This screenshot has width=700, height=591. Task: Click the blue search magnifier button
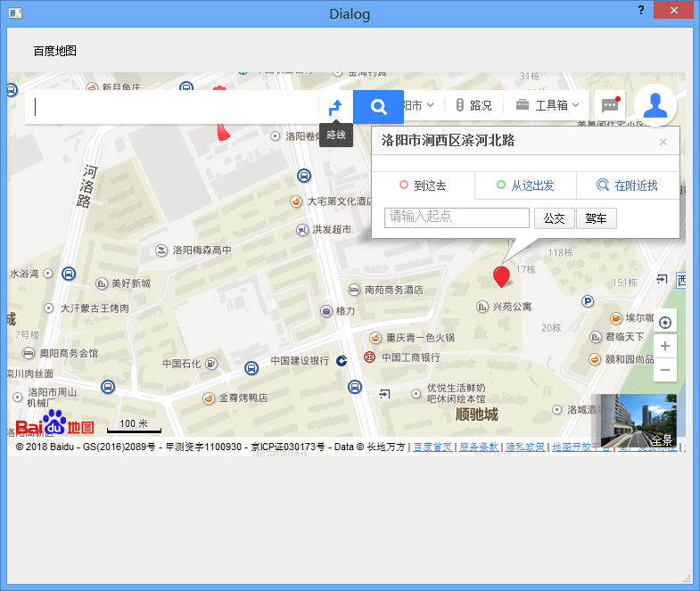pyautogui.click(x=378, y=107)
